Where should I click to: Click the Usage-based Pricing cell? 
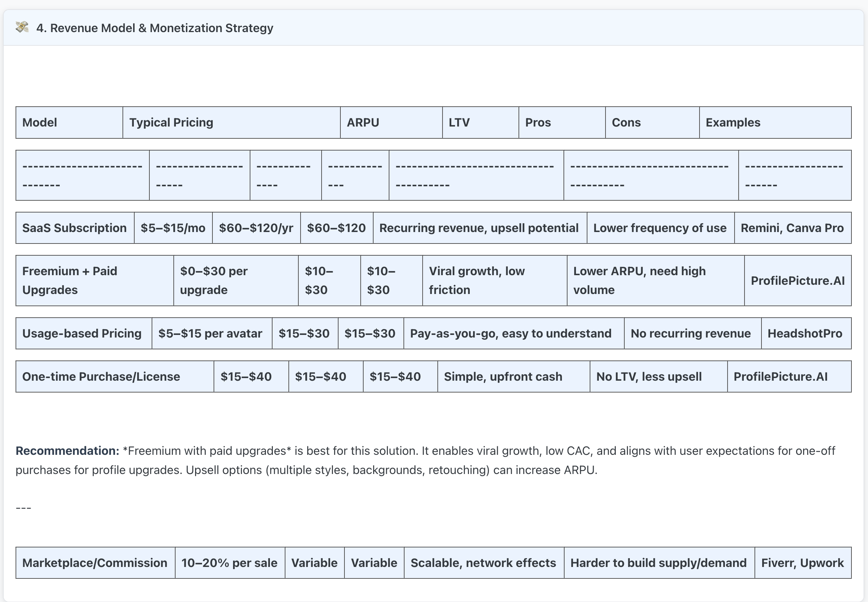(83, 333)
